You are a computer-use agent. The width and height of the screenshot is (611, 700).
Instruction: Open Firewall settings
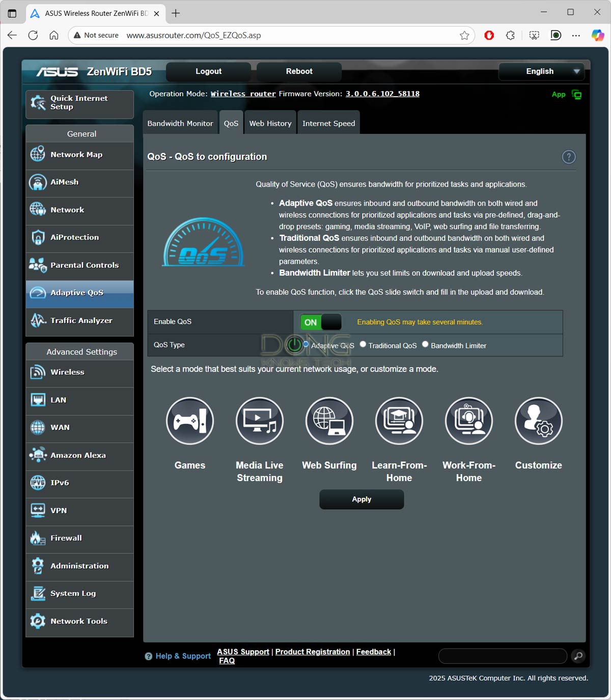click(80, 539)
